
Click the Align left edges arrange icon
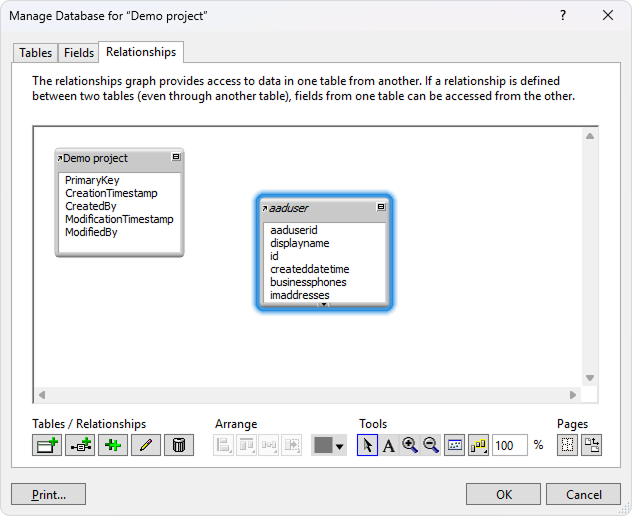(x=223, y=445)
